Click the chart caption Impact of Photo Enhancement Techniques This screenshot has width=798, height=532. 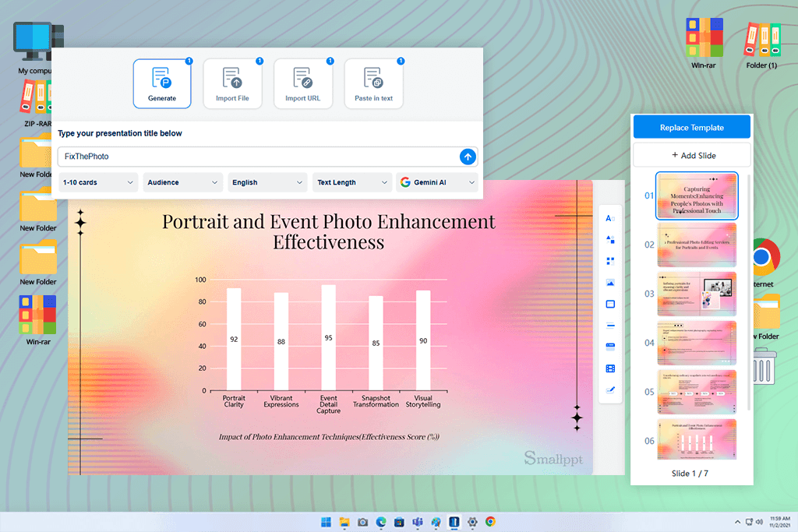point(329,437)
